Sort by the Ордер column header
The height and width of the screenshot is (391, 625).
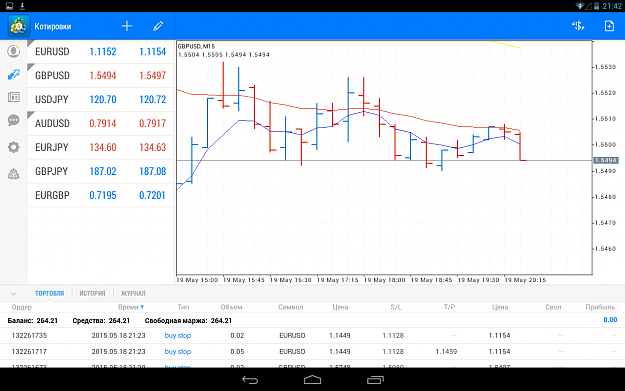[x=22, y=307]
